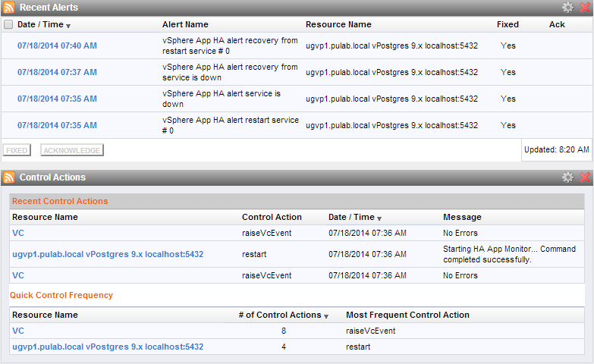
Task: Open Control Actions portlet settings gear
Action: (x=567, y=177)
